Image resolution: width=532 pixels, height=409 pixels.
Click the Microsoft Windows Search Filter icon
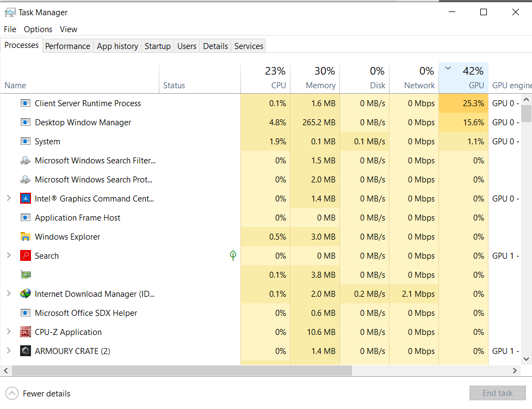(26, 160)
